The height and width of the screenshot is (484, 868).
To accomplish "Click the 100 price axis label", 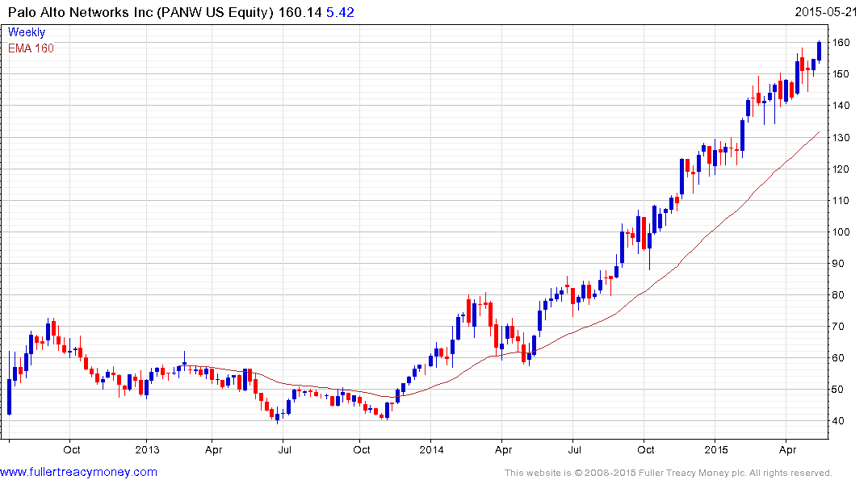I will [x=844, y=232].
